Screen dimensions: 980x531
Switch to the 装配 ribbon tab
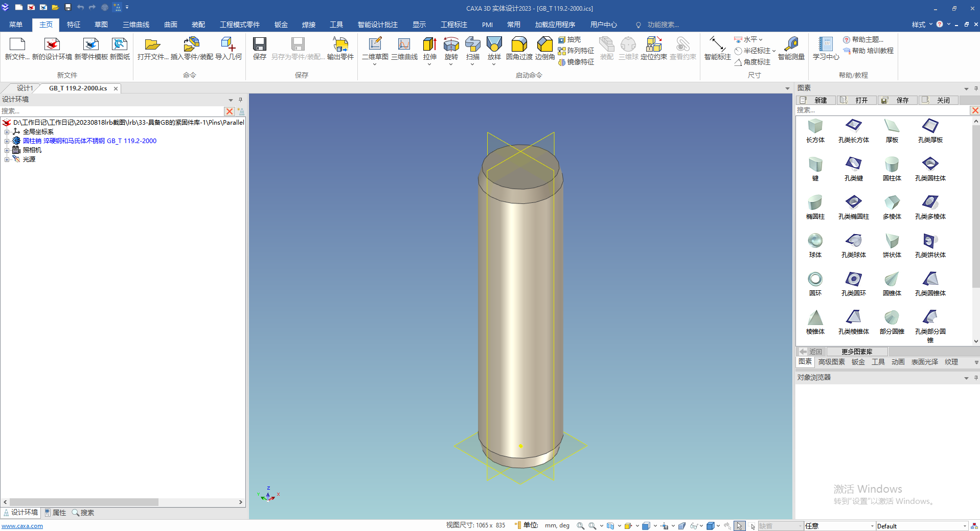click(x=198, y=25)
